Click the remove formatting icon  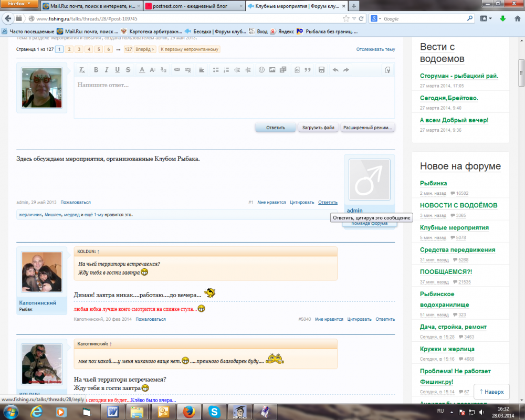point(82,70)
